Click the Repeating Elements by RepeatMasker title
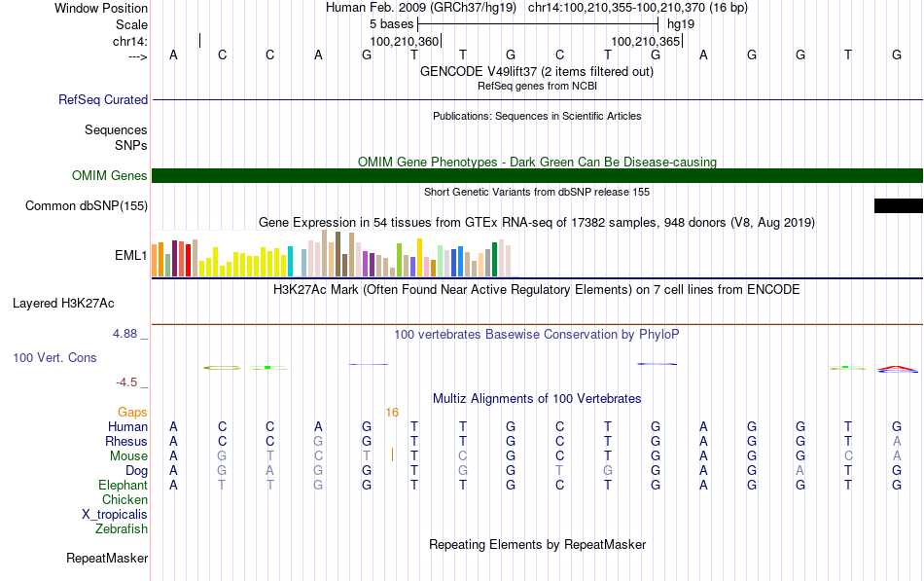 click(538, 544)
